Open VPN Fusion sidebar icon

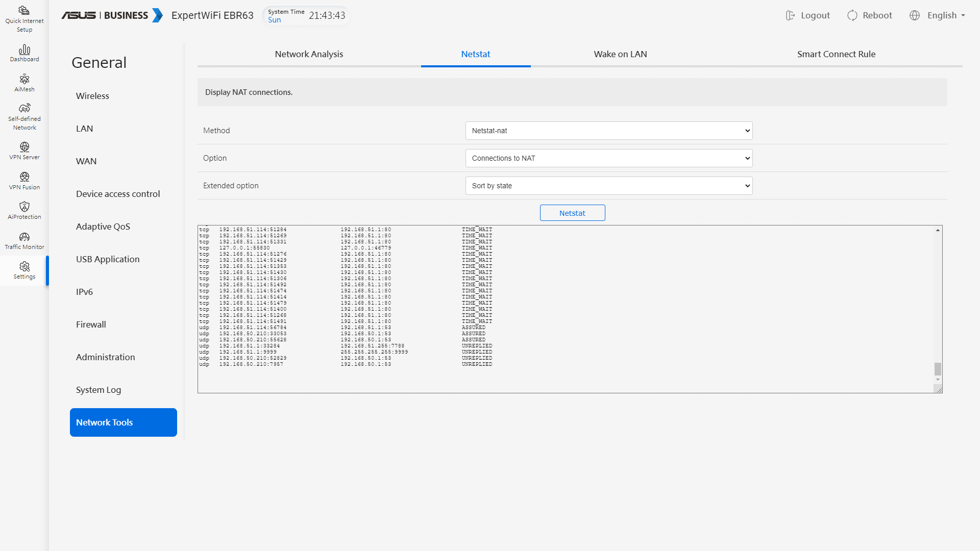click(24, 181)
